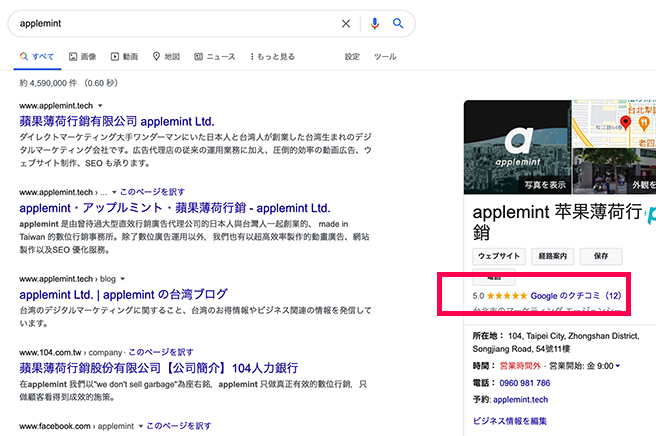
Task: Switch to the 動画 tab
Action: [x=124, y=56]
